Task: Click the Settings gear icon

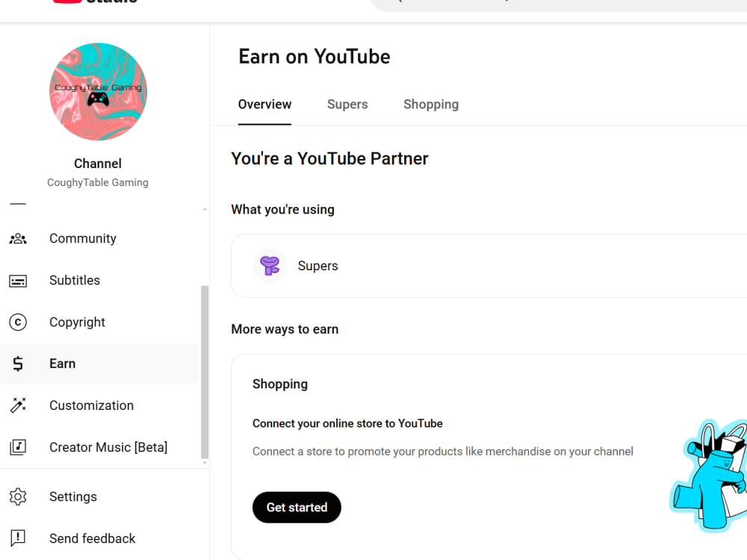Action: coord(18,497)
